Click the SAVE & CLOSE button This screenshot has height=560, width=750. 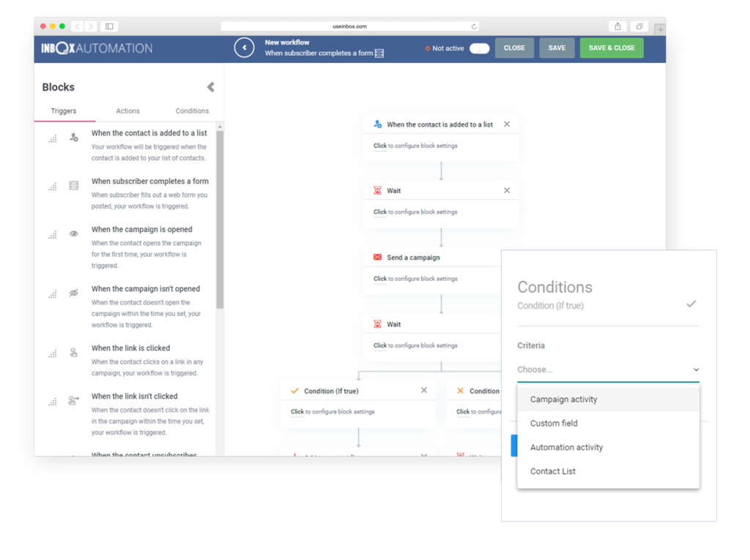[612, 48]
